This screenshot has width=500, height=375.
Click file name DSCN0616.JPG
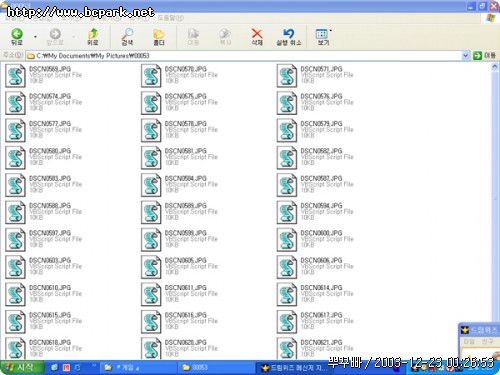186,315
